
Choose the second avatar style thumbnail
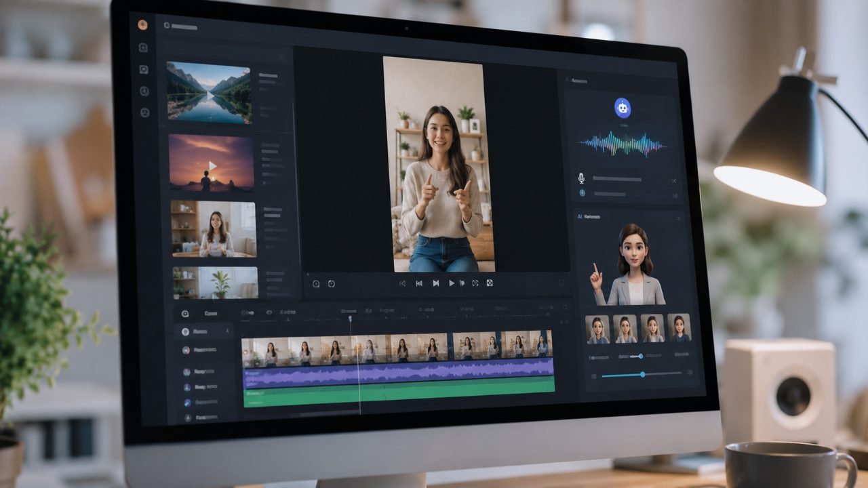click(625, 329)
